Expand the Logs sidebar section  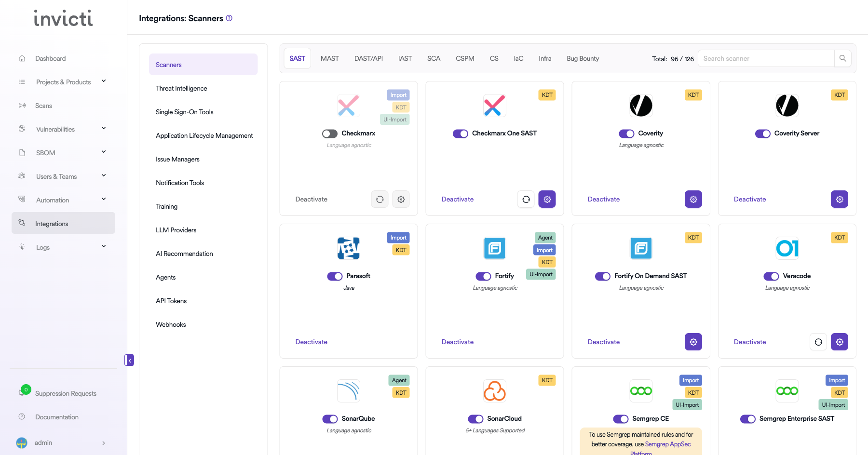click(104, 247)
